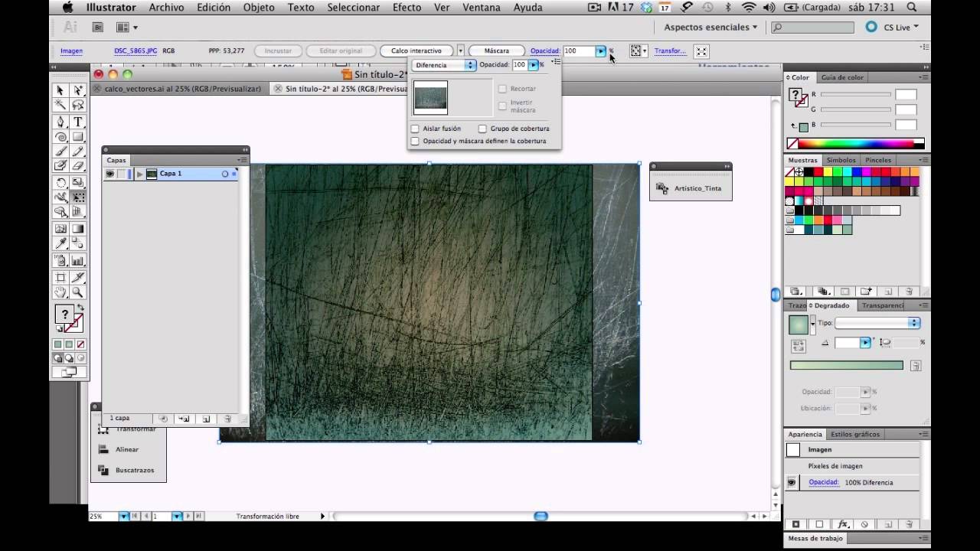
Task: Click the Calco interactivo button
Action: 416,51
